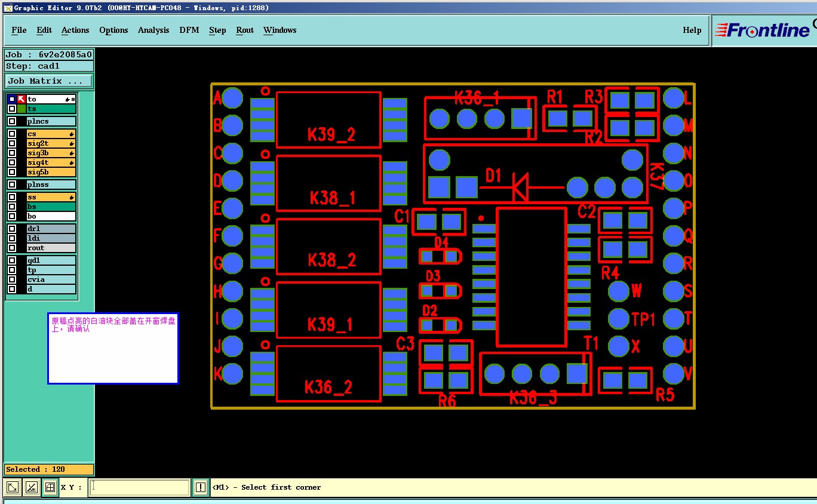Click the D1 diode symbol
817x504 pixels.
[521, 187]
